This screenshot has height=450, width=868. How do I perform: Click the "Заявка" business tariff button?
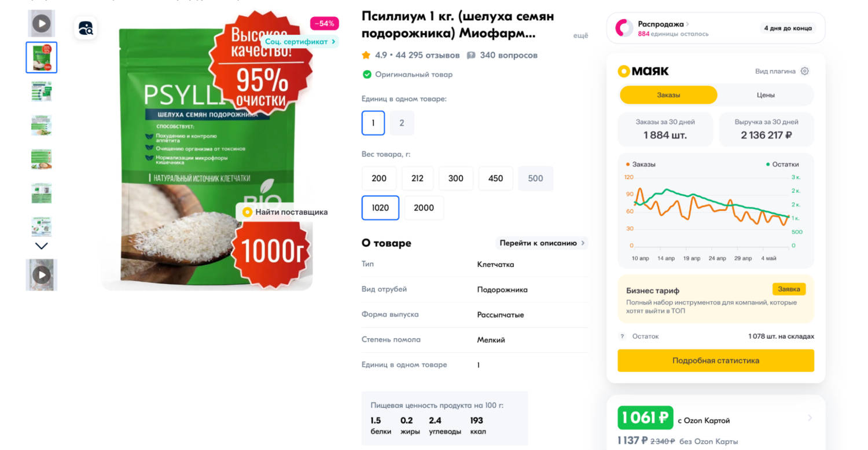pyautogui.click(x=789, y=289)
